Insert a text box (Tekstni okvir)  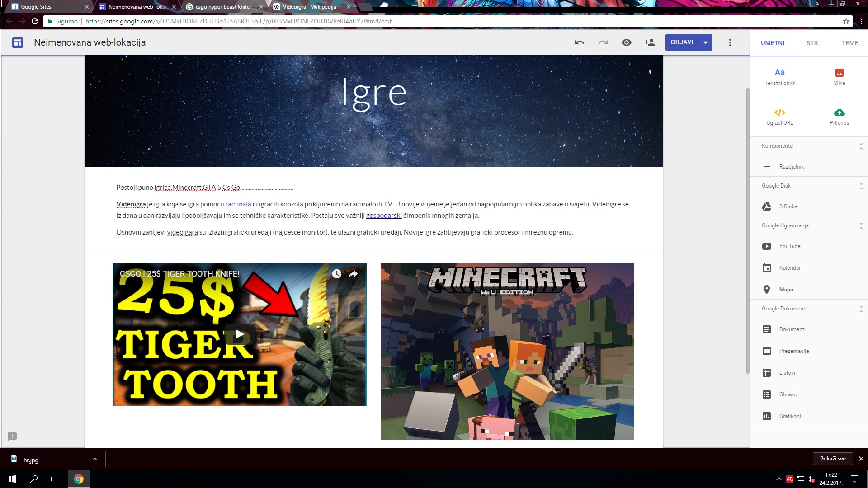point(779,77)
